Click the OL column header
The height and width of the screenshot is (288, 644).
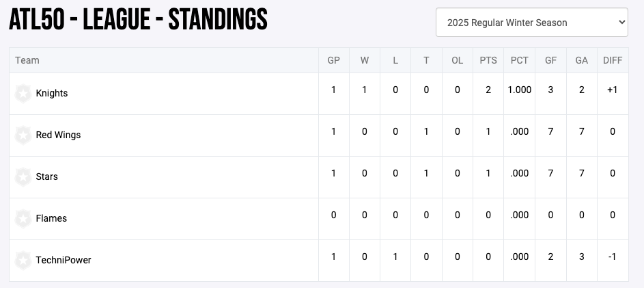pos(457,60)
